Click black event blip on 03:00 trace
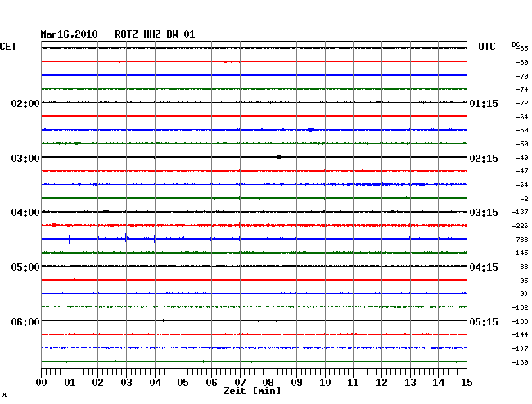The height and width of the screenshot is (404, 532). click(x=279, y=157)
